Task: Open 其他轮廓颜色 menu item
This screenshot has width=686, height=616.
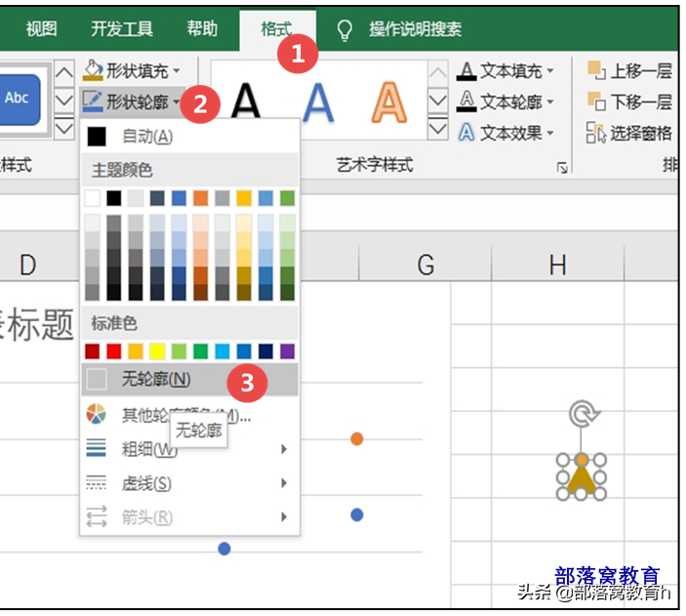Action: pyautogui.click(x=190, y=414)
